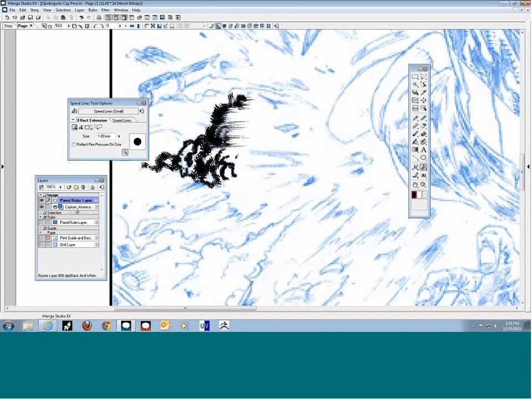This screenshot has height=399, width=532.
Task: Collapse the Image layer group
Action: pyautogui.click(x=40, y=195)
